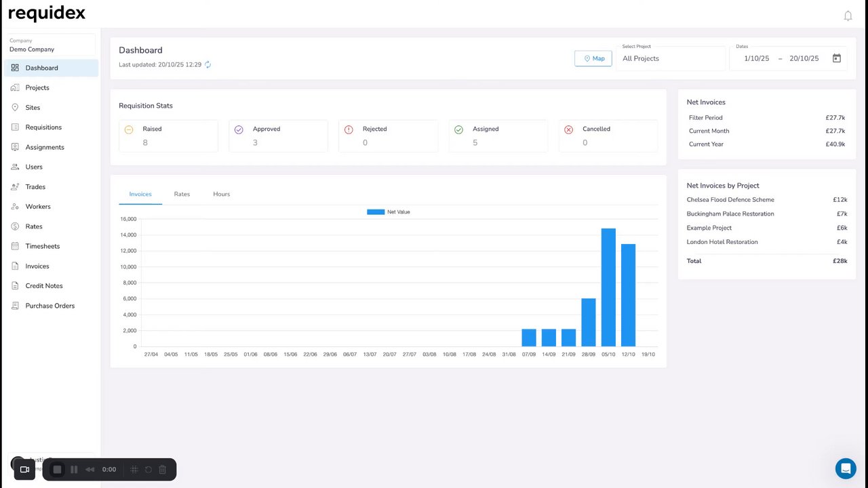Open Workers from the sidebar icon
Screen dimensions: 868x488
[x=15, y=206]
